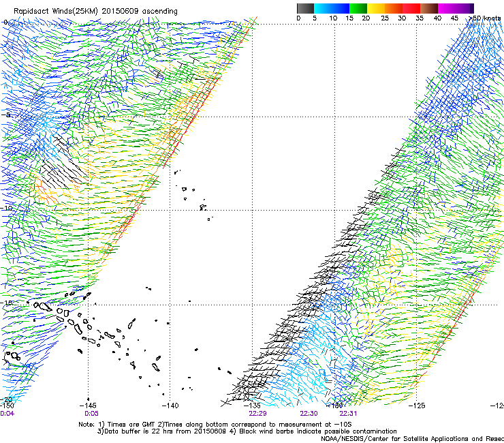Click the '22:29' swath time label
Viewport: 504px width, 443px height.
pos(257,414)
